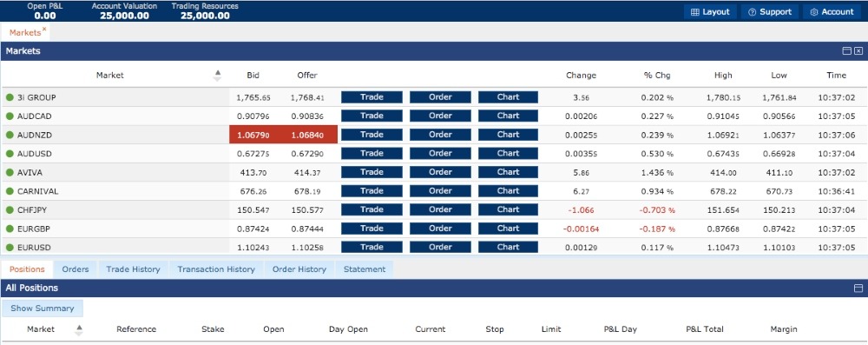Click the Time column header in Markets
Image resolution: width=868 pixels, height=345 pixels.
[837, 75]
